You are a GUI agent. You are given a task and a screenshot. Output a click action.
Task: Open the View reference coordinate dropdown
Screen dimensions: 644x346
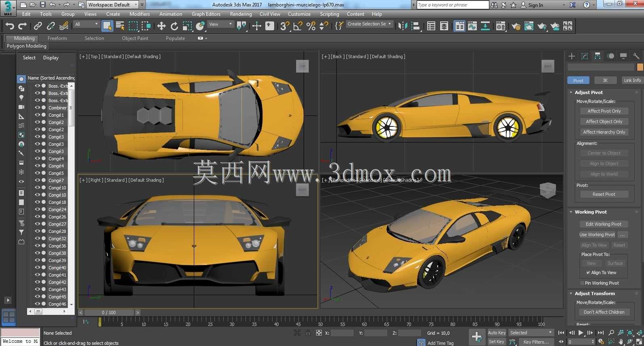220,24
